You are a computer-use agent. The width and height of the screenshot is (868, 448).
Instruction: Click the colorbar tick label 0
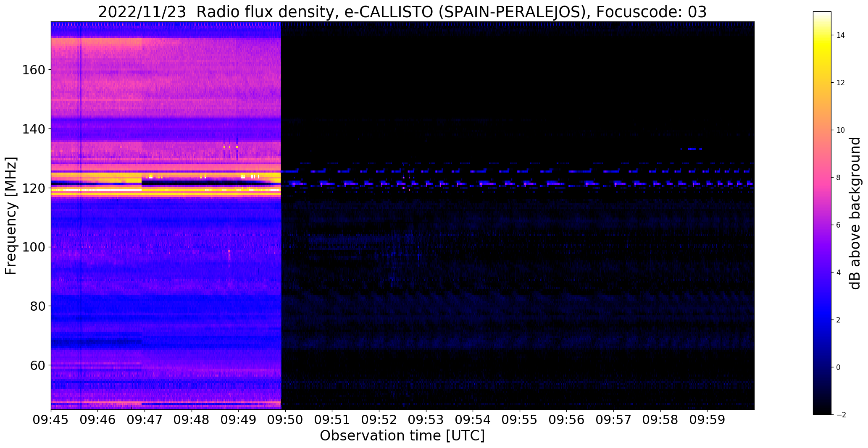pos(838,367)
